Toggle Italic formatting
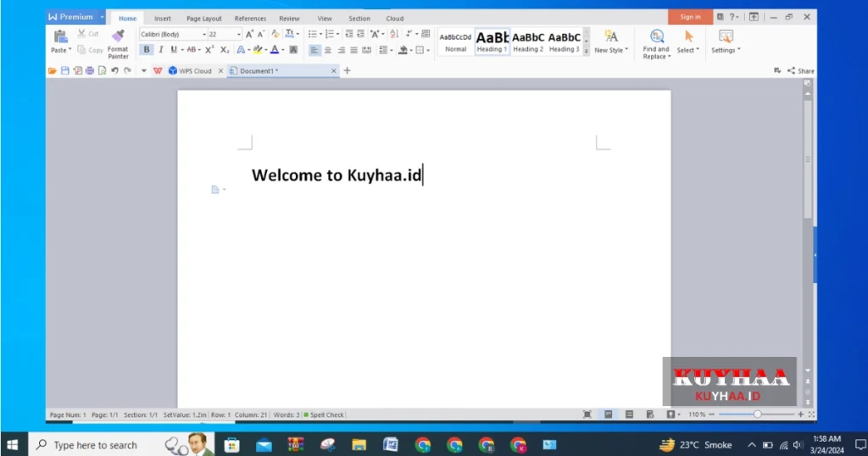Viewport: 868px width, 456px height. tap(160, 50)
